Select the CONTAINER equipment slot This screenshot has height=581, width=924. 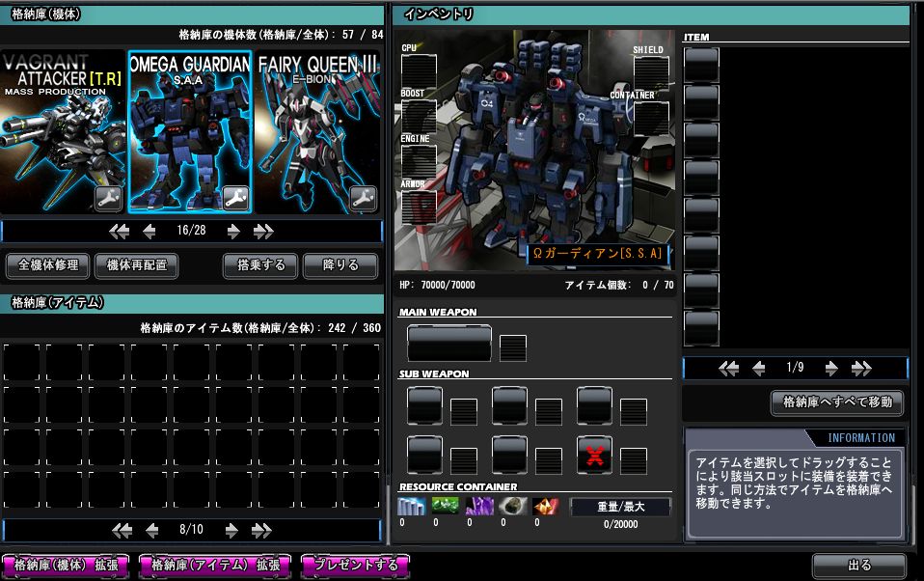click(651, 119)
